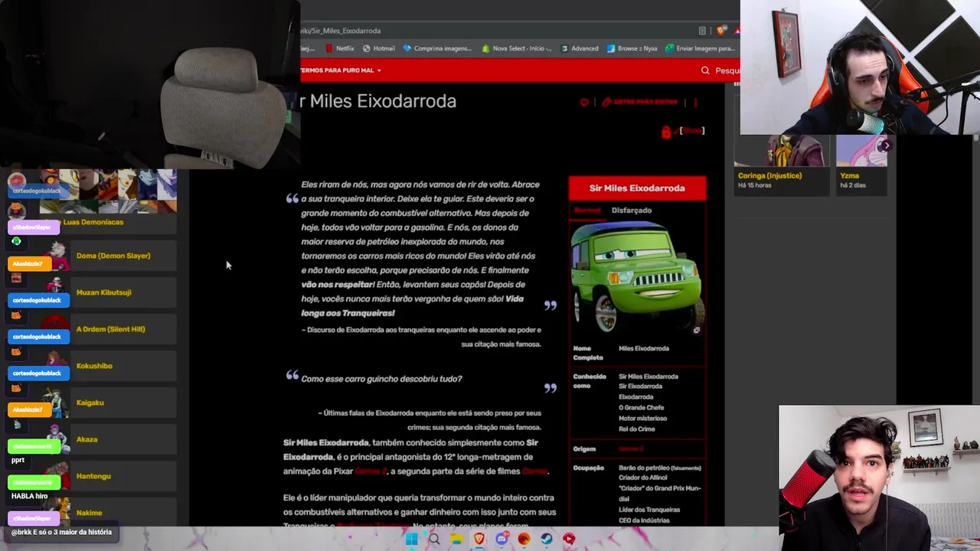Open the Advanced bookmark
Image resolution: width=980 pixels, height=551 pixels.
coord(580,48)
